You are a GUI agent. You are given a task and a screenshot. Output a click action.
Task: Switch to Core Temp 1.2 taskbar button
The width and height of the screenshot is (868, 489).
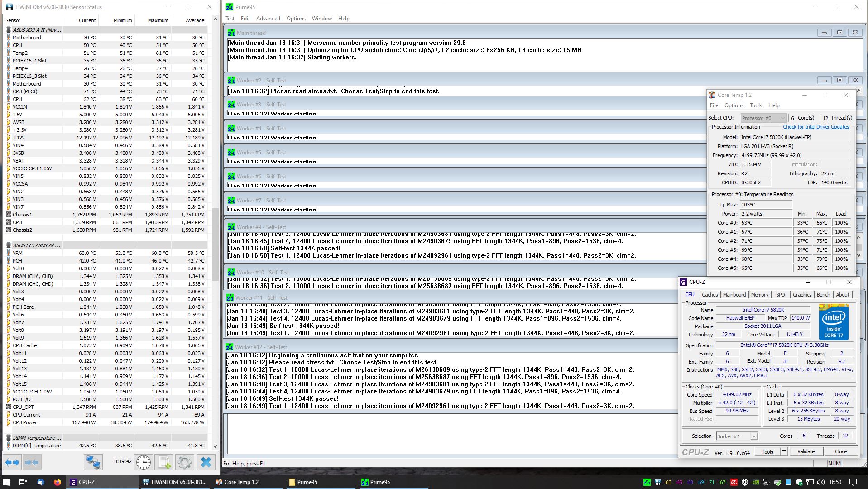[x=247, y=482]
